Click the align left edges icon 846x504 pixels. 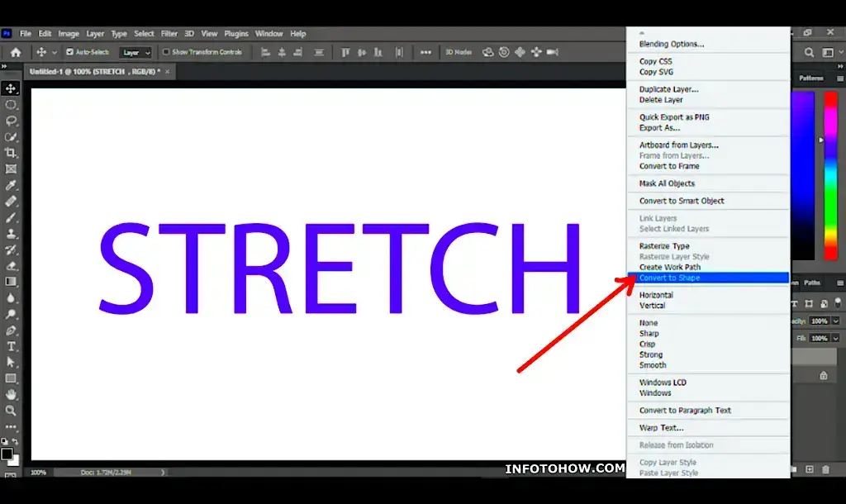(x=265, y=52)
